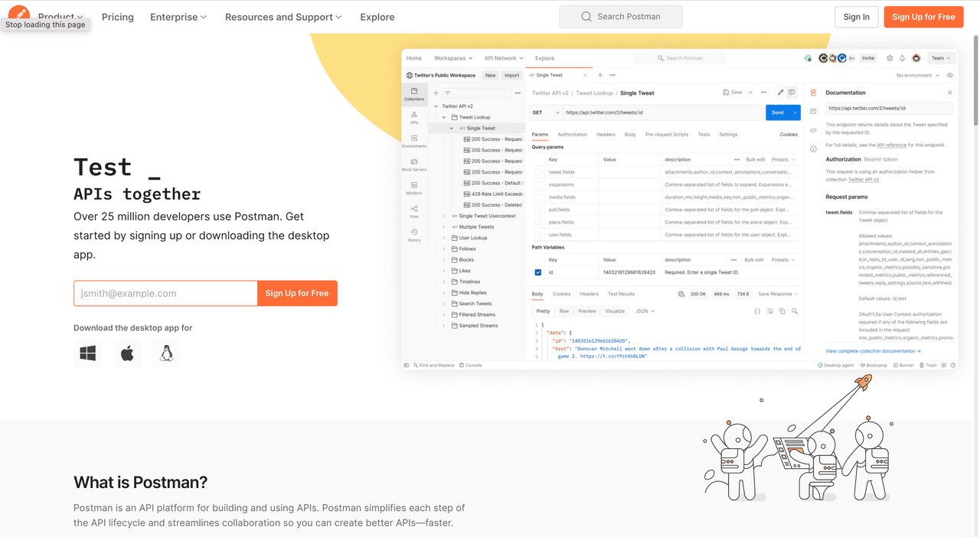This screenshot has height=537, width=980.
Task: Open the notifications bell
Action: click(x=903, y=58)
